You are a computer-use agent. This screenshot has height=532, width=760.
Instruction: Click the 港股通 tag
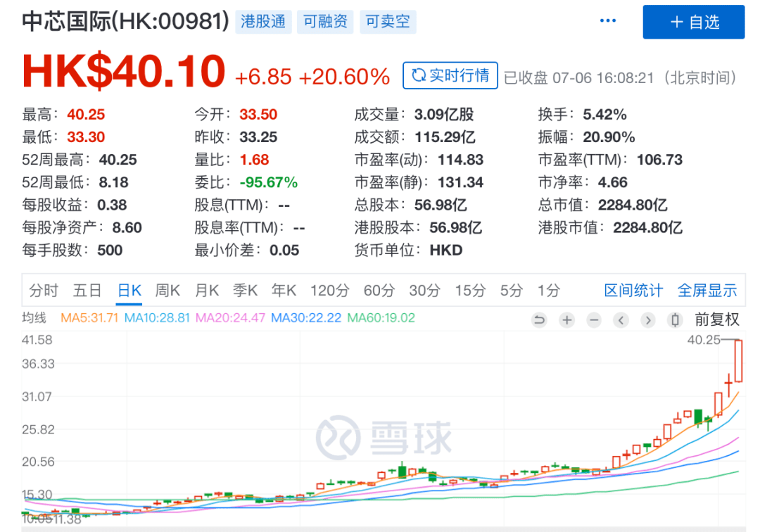click(x=263, y=22)
